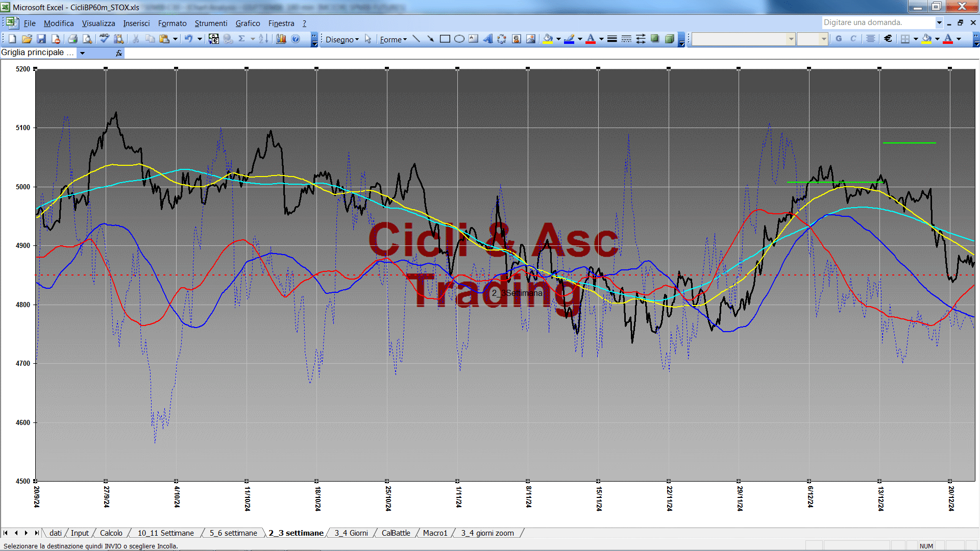The width and height of the screenshot is (980, 551).
Task: Click the Undo arrow icon
Action: coord(189,39)
